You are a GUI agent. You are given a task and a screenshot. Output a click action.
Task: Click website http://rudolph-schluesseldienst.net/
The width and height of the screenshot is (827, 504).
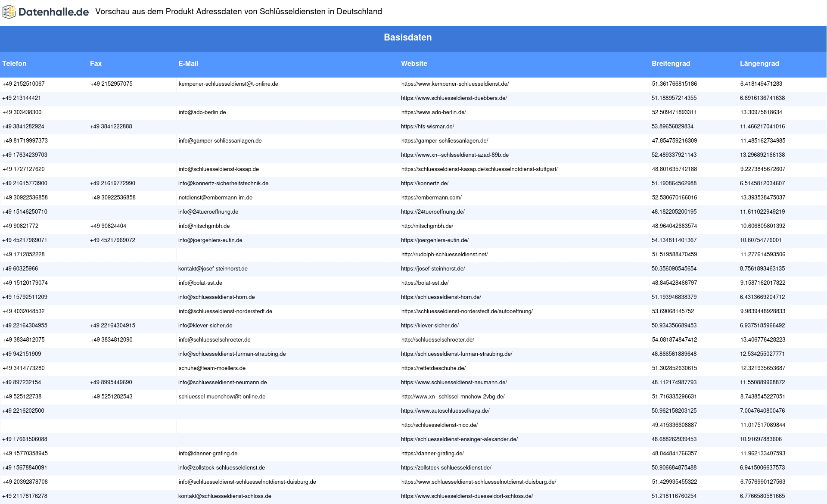(445, 255)
